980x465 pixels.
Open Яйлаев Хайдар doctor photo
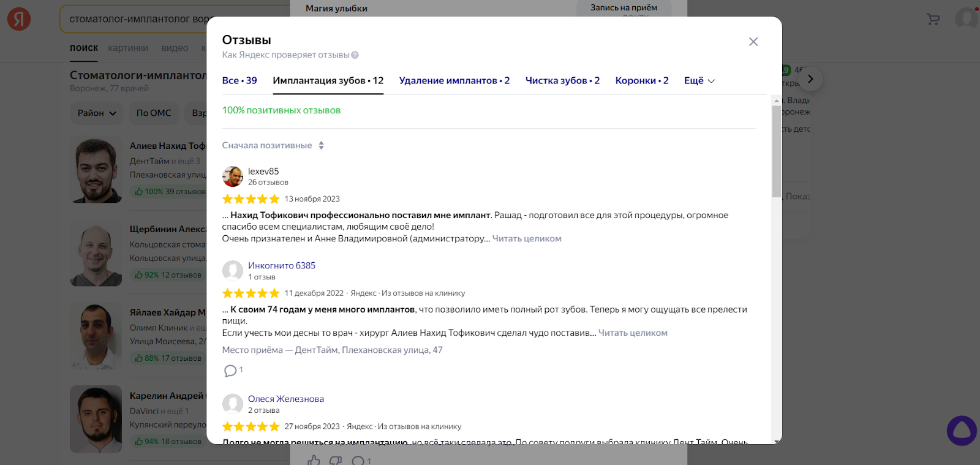pyautogui.click(x=96, y=336)
